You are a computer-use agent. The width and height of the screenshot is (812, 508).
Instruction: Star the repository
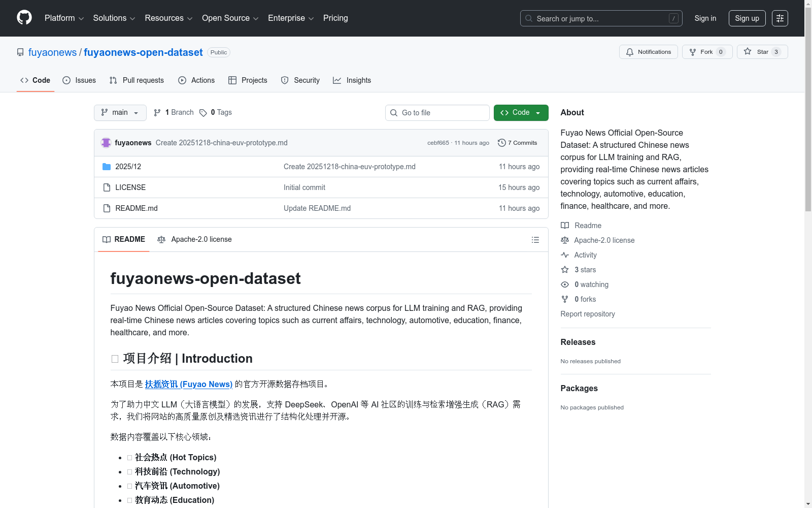(762, 52)
